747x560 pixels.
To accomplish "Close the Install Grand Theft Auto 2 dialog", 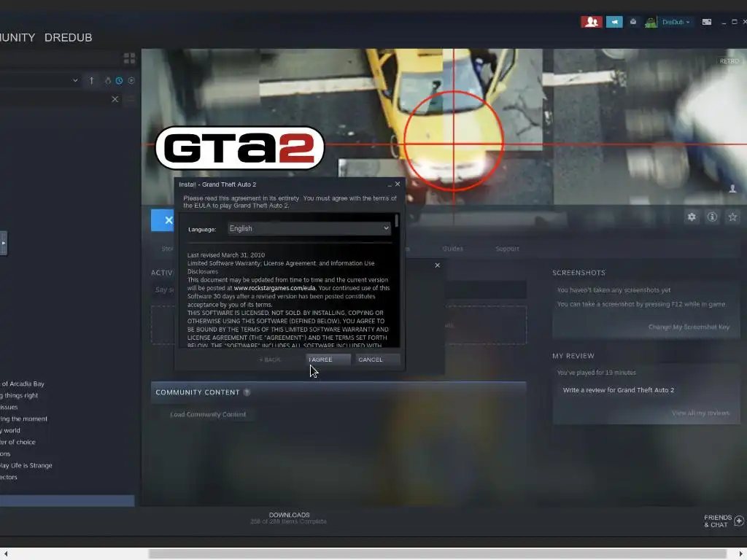I will point(398,184).
